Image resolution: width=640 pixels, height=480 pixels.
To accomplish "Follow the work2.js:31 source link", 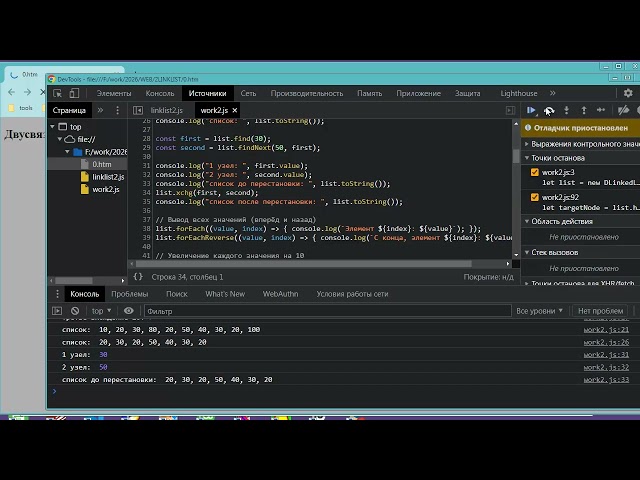I will pos(606,355).
